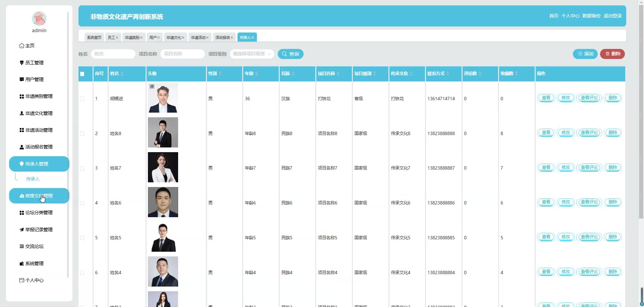644x307 pixels.
Task: Check the row checkbox for 姓名6
Action: (x=82, y=203)
